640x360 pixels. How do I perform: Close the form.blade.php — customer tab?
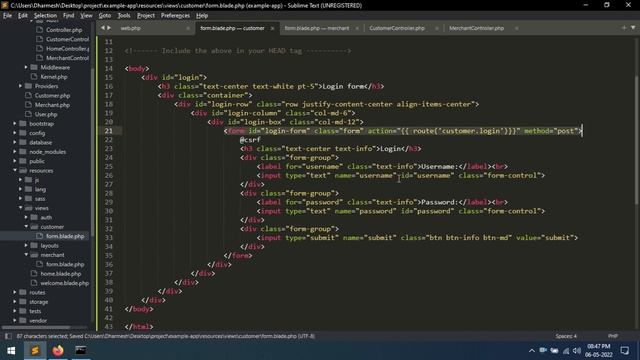(272, 28)
